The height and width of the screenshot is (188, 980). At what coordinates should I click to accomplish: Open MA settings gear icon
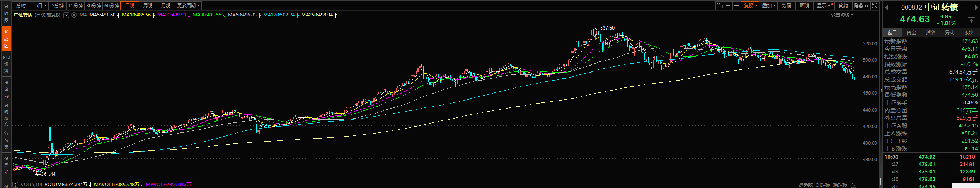coord(74,15)
